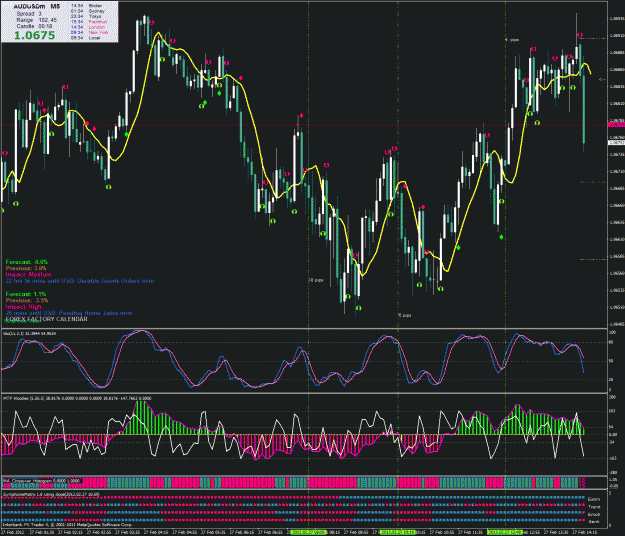Click the large green 1.0675 price readout
Viewport: 625px width, 536px height.
coord(34,35)
